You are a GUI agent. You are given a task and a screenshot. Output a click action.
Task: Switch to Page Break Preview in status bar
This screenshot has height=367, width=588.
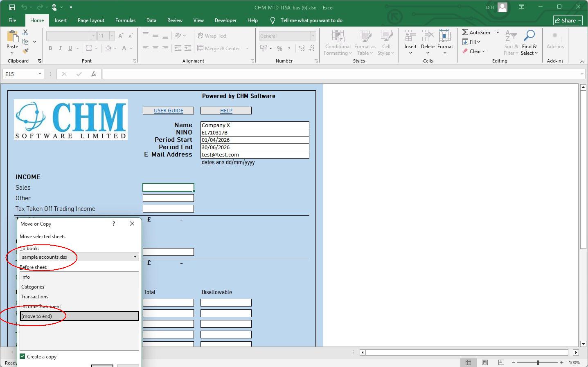501,363
